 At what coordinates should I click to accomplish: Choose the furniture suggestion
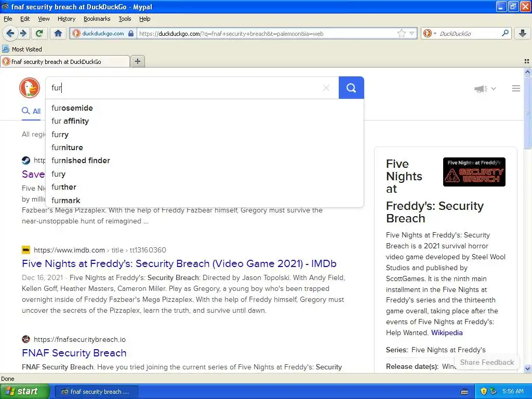(x=205, y=148)
